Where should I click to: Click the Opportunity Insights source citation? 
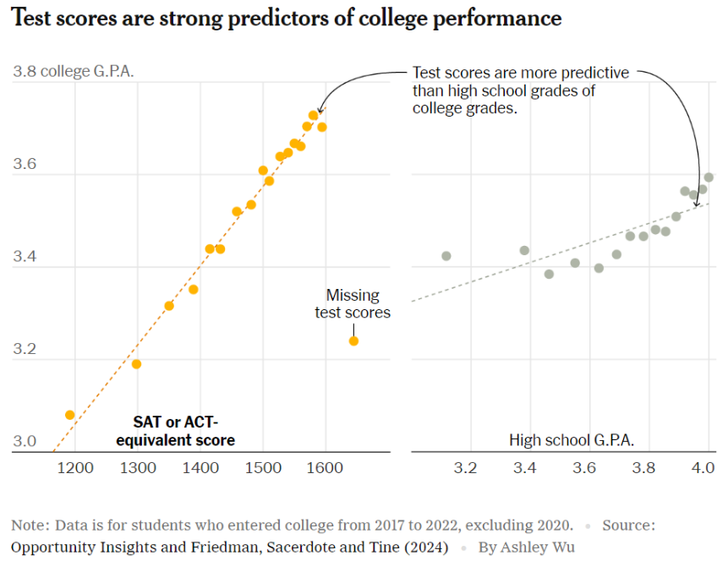pyautogui.click(x=229, y=547)
